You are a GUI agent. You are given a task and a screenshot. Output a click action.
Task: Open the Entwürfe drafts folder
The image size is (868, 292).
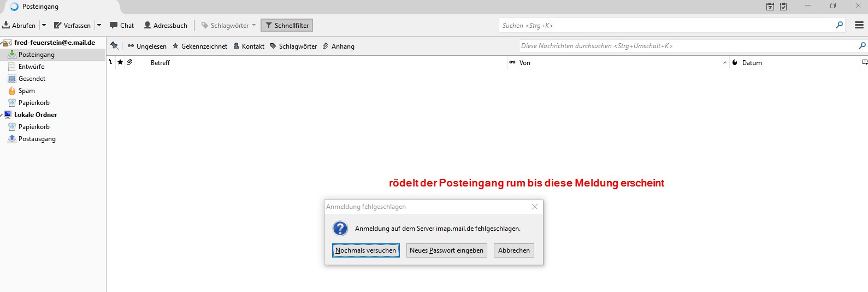pyautogui.click(x=31, y=67)
